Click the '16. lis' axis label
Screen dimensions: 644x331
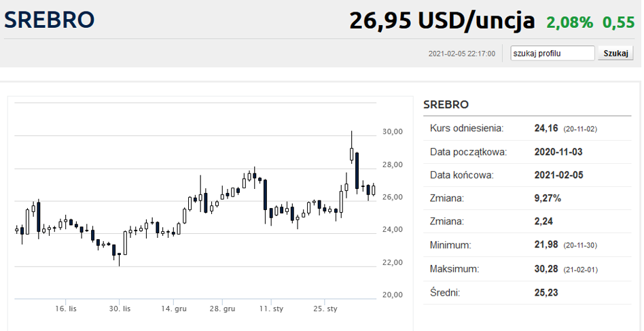coord(66,309)
